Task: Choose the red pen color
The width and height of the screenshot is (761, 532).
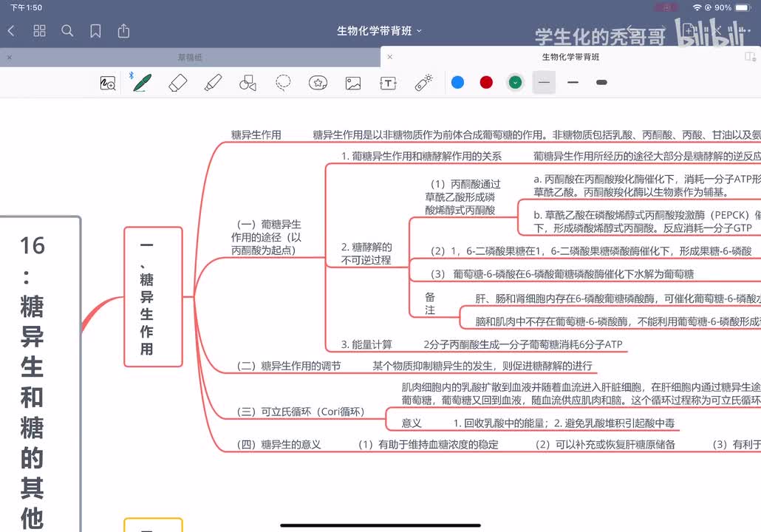Action: (486, 83)
